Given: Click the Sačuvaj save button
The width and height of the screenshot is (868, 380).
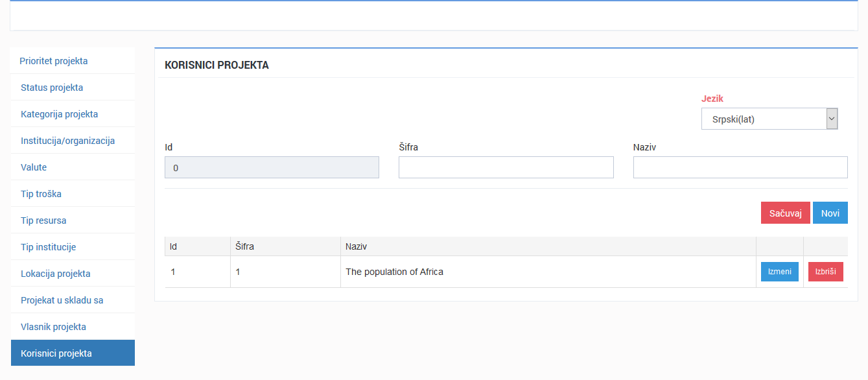Looking at the screenshot, I should click(785, 213).
